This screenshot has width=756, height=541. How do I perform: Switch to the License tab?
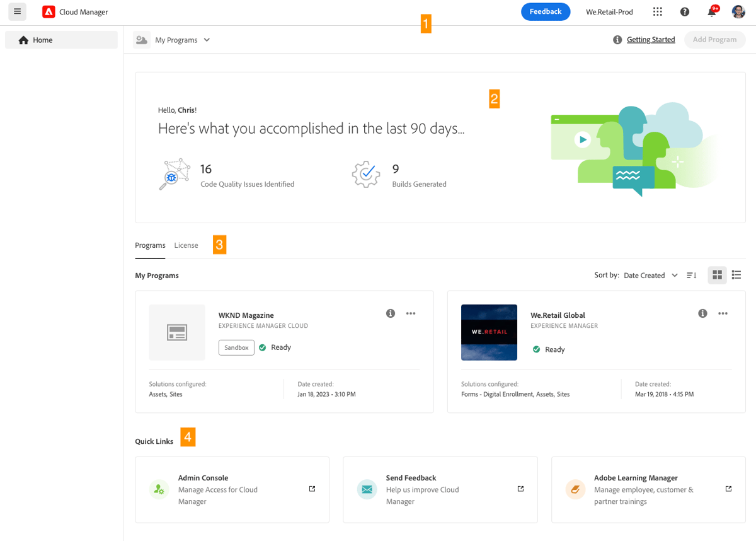tap(186, 245)
